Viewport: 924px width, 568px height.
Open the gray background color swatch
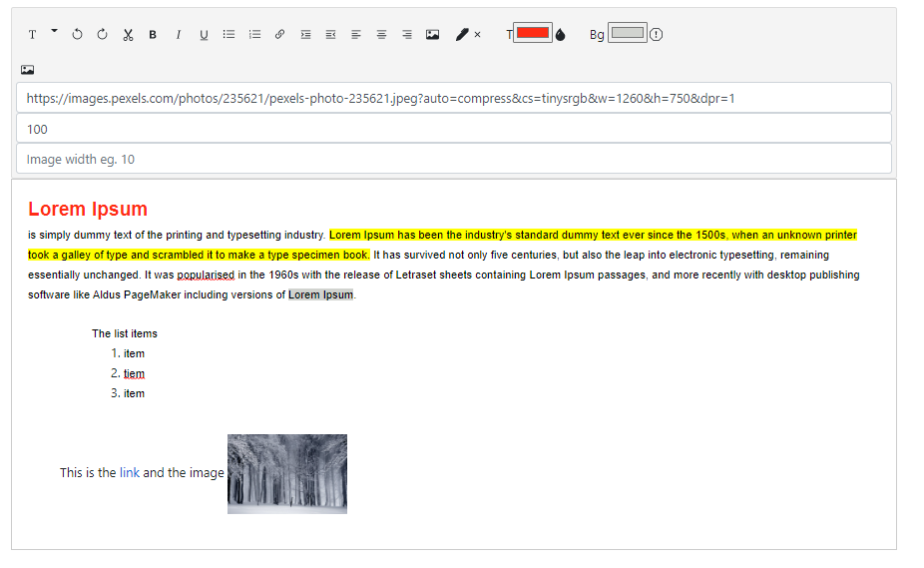628,33
